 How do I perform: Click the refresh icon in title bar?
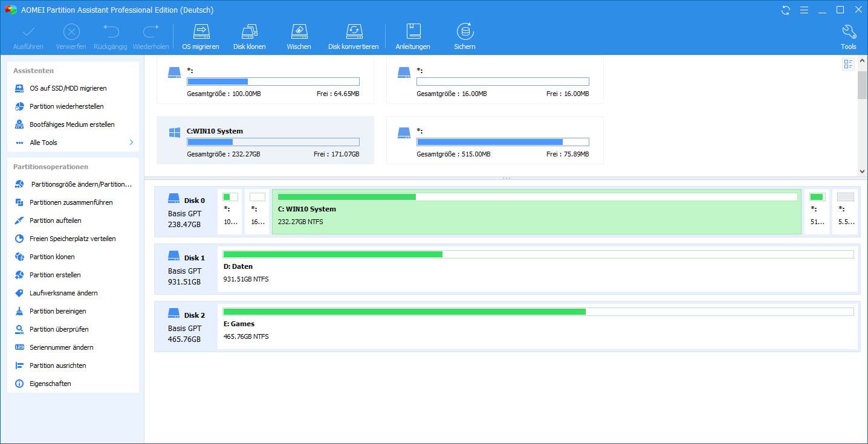coord(786,10)
